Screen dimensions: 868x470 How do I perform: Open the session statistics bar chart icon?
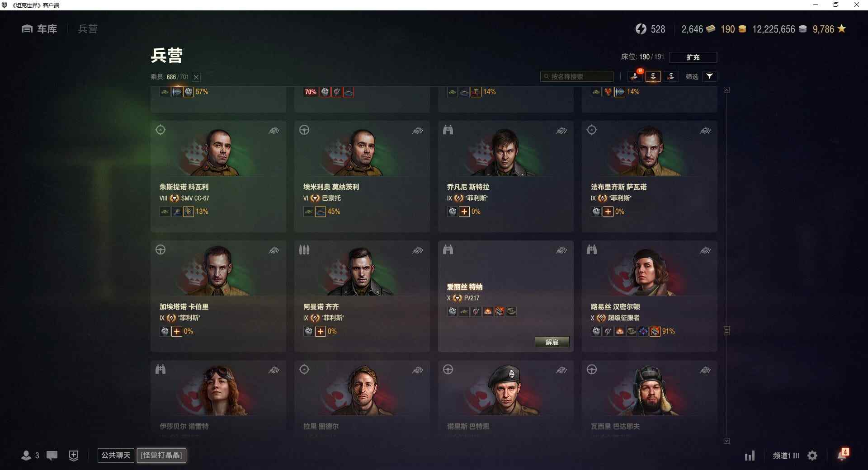pyautogui.click(x=750, y=456)
